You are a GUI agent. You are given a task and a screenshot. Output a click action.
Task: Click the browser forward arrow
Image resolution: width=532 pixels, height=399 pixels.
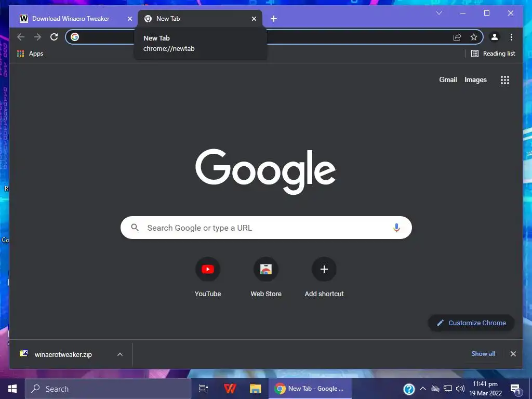click(37, 37)
